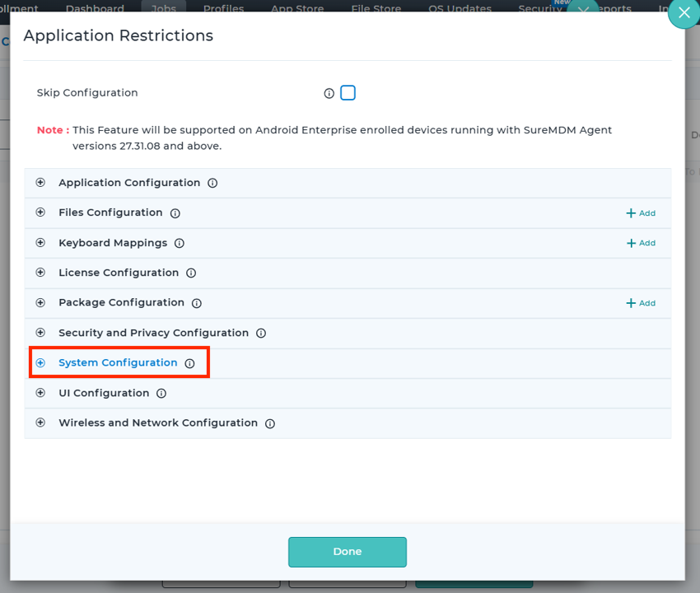
Task: Close the Application Restrictions dialog
Action: (x=684, y=13)
